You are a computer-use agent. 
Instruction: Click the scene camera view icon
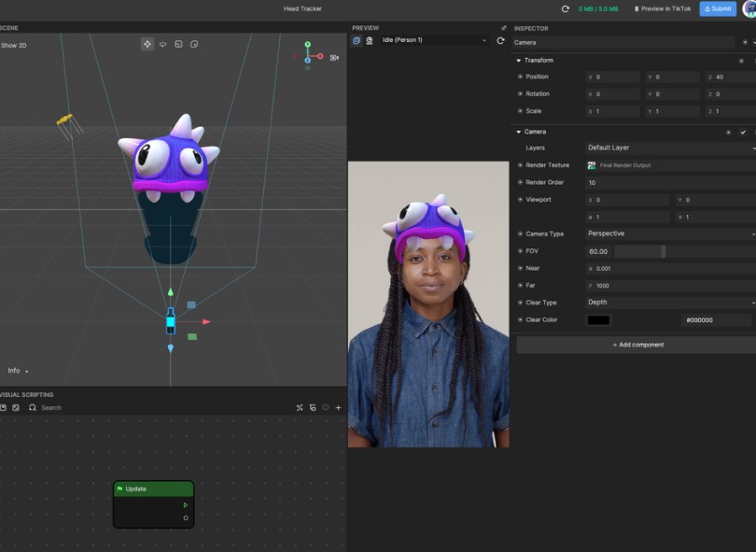tap(334, 58)
